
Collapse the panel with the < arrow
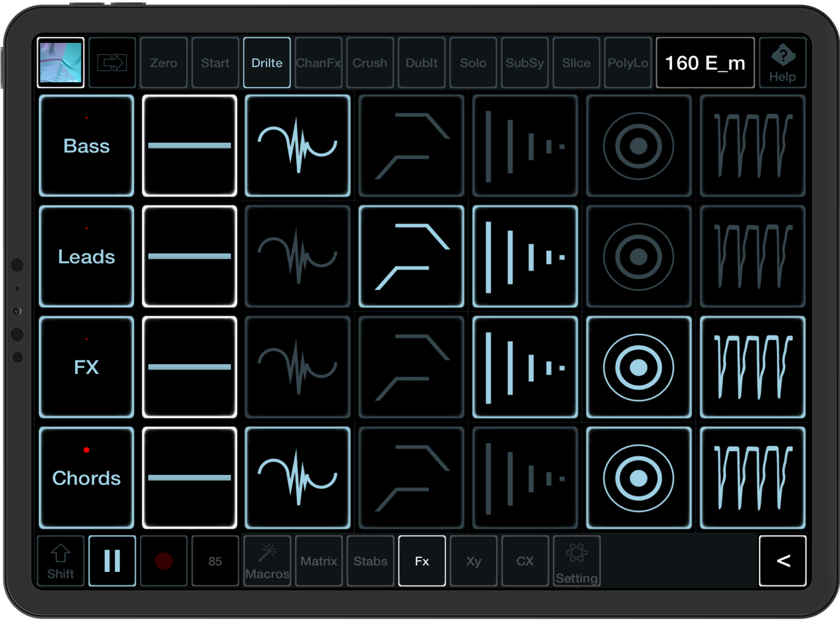(x=783, y=561)
